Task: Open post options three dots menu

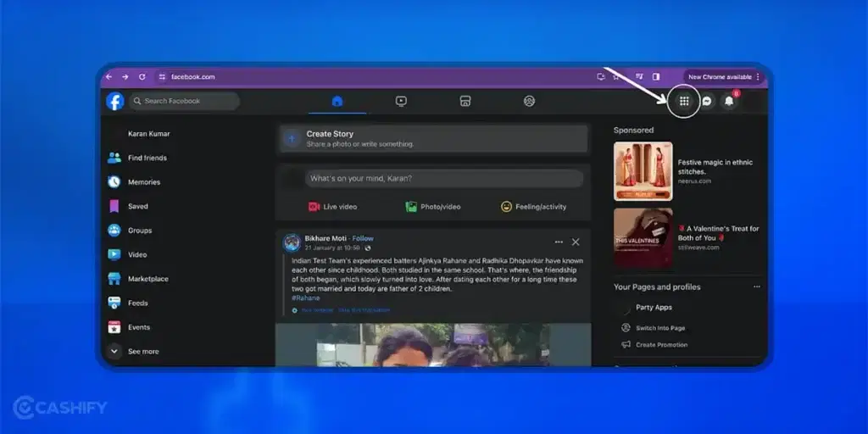Action: click(x=559, y=242)
